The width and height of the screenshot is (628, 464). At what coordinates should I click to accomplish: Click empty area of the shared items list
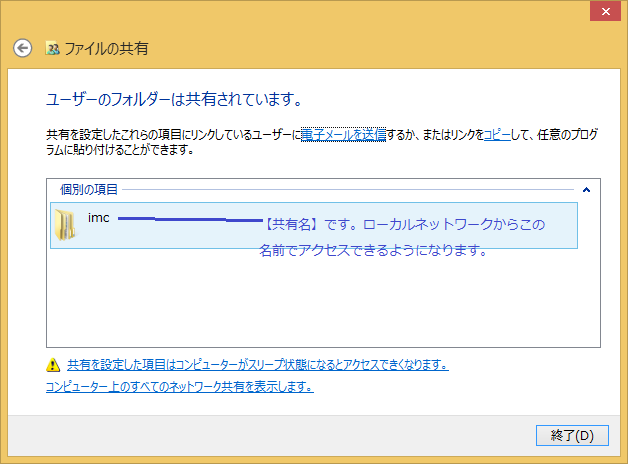click(x=320, y=300)
